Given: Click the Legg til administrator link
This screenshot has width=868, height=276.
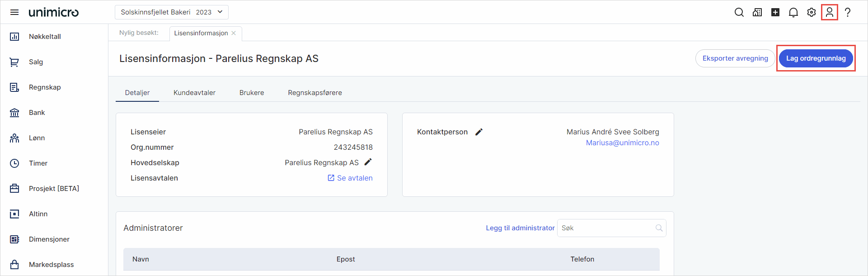Looking at the screenshot, I should [520, 228].
